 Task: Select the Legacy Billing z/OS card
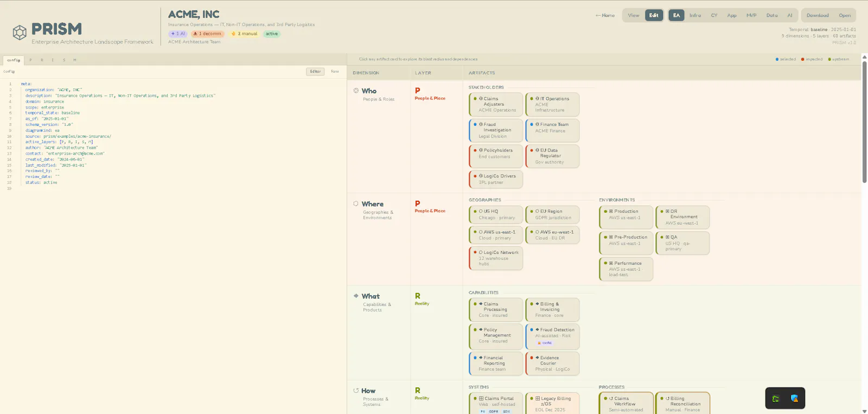pyautogui.click(x=552, y=404)
